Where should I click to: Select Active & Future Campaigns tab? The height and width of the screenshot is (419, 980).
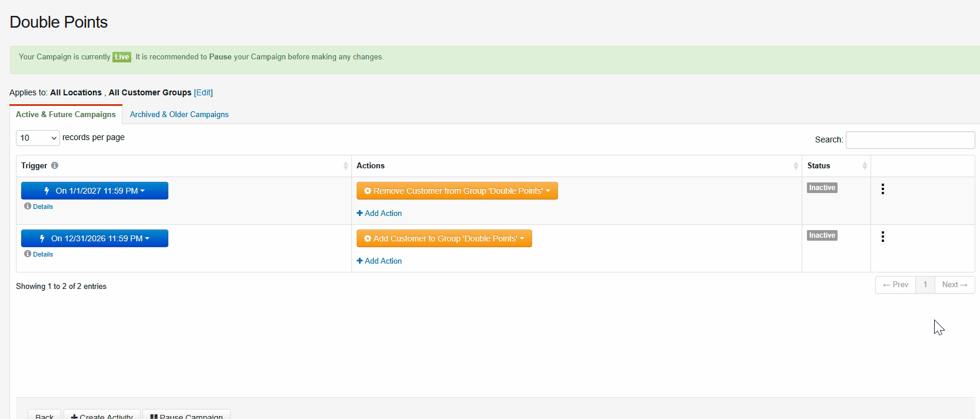(x=66, y=114)
